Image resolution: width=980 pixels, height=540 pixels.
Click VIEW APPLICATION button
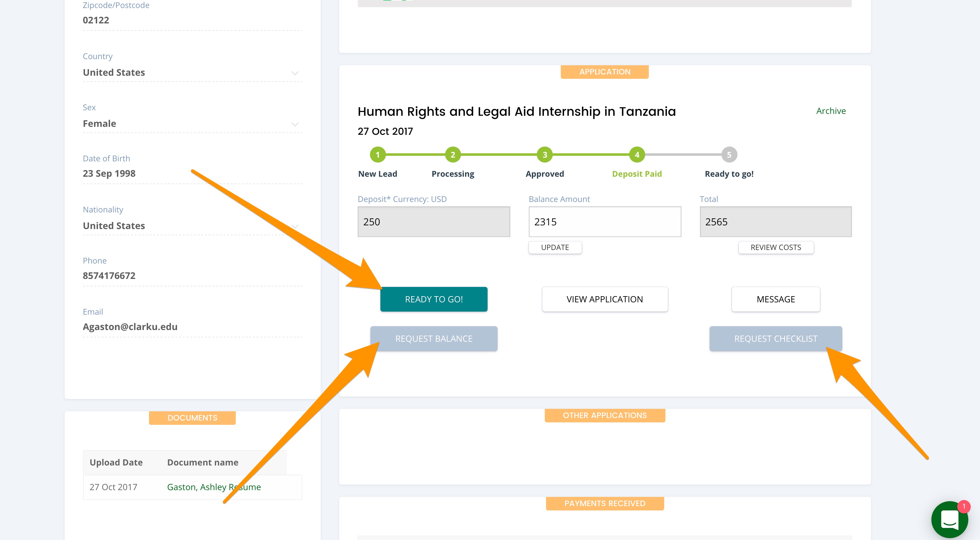[604, 299]
